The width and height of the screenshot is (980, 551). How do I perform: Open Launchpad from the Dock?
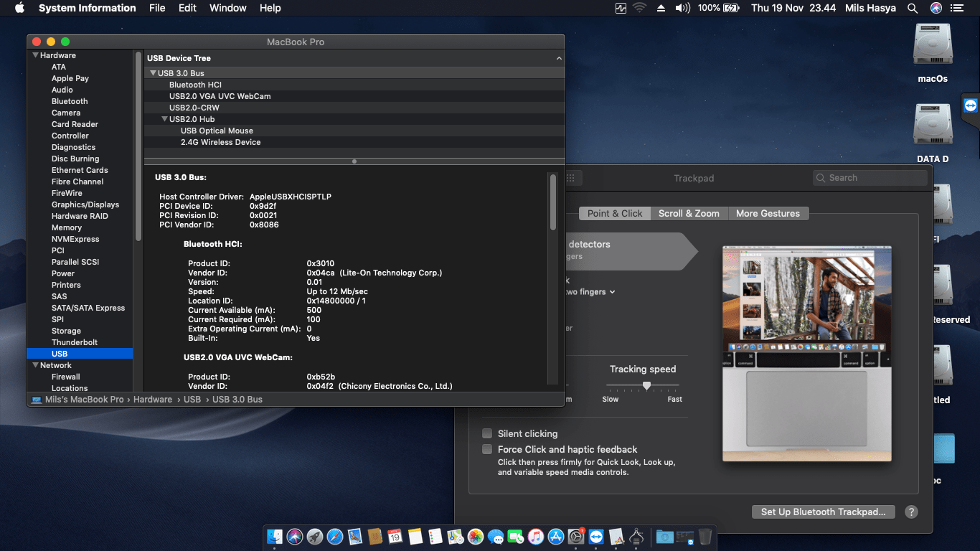pyautogui.click(x=314, y=537)
